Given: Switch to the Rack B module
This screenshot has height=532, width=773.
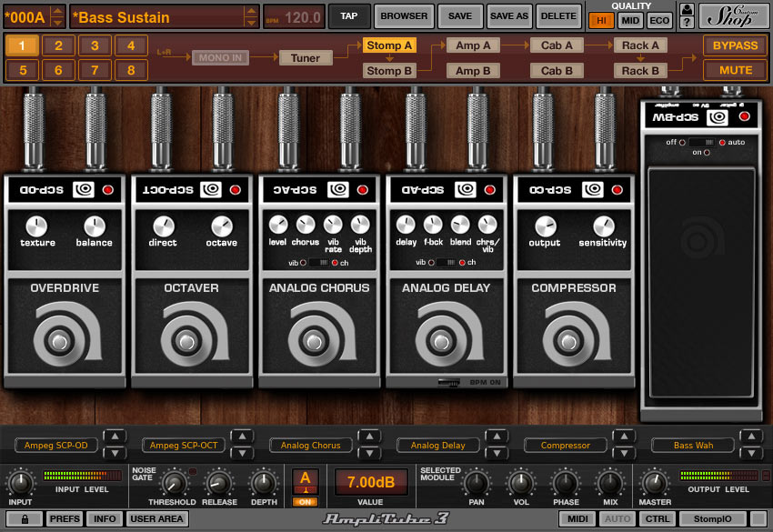Looking at the screenshot, I should (x=640, y=71).
